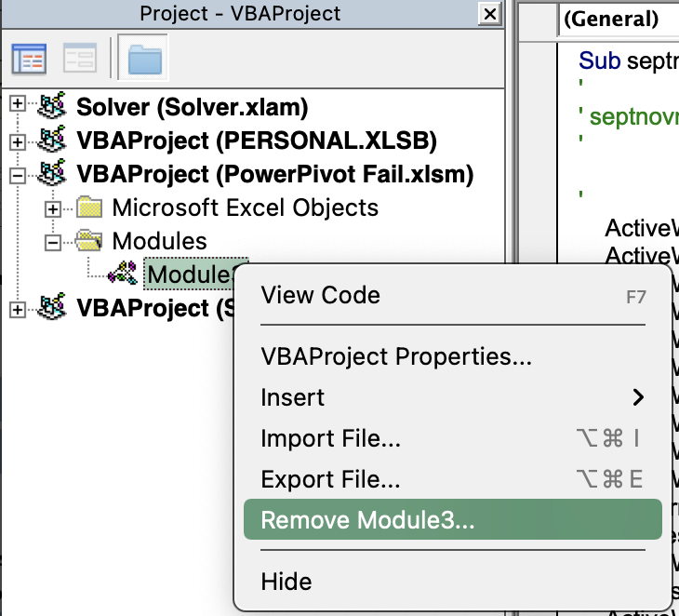Open VBAProject Properties... menu entry
679x616 pixels.
[453, 356]
